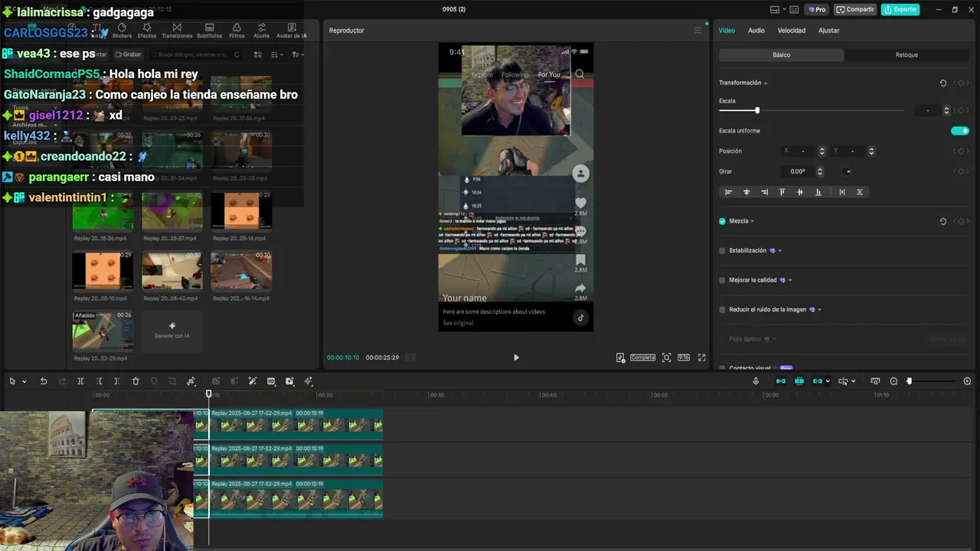Select the pointer selection tool

12,381
